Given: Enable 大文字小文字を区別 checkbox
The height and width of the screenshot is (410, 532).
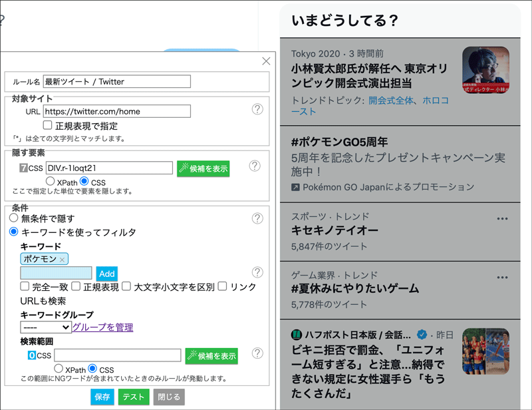Looking at the screenshot, I should (x=126, y=286).
